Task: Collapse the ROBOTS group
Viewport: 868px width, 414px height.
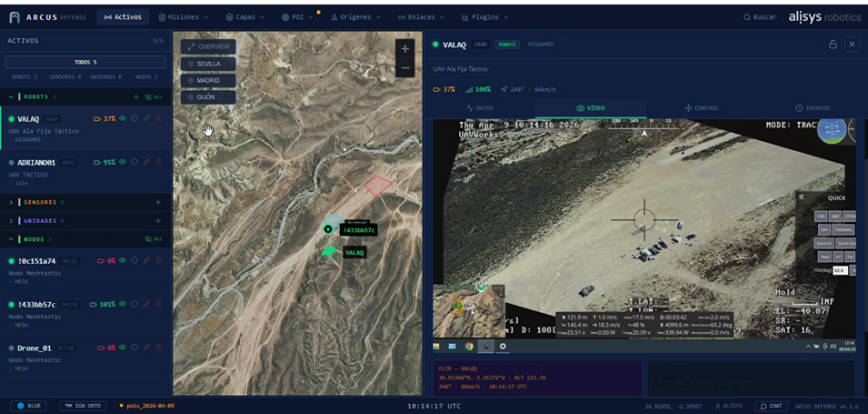Action: (11, 97)
